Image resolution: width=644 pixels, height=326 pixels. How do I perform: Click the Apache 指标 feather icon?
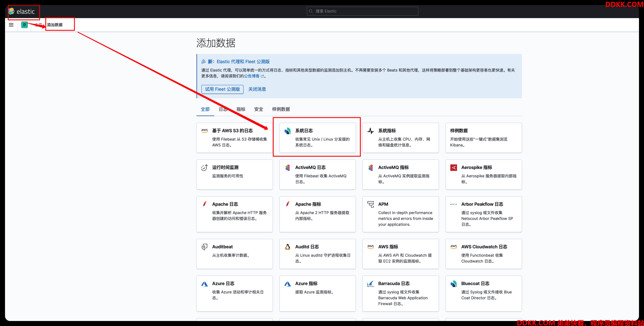coord(287,204)
